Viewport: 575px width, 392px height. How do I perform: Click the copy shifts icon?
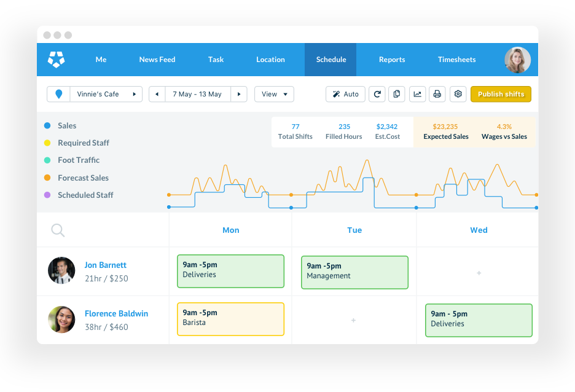[397, 94]
